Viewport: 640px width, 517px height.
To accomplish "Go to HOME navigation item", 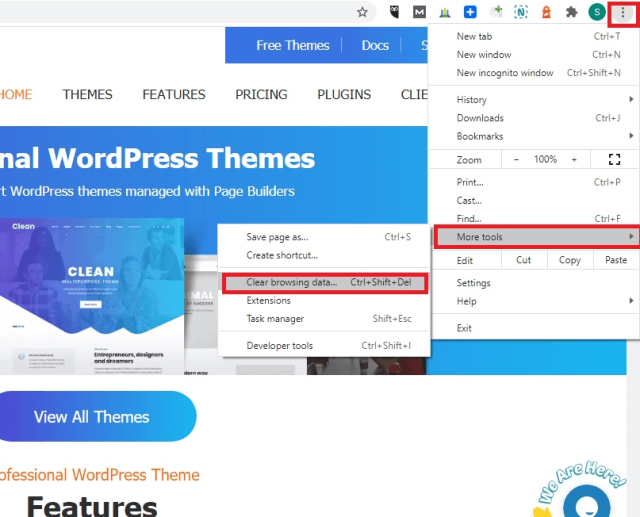I will tap(16, 94).
